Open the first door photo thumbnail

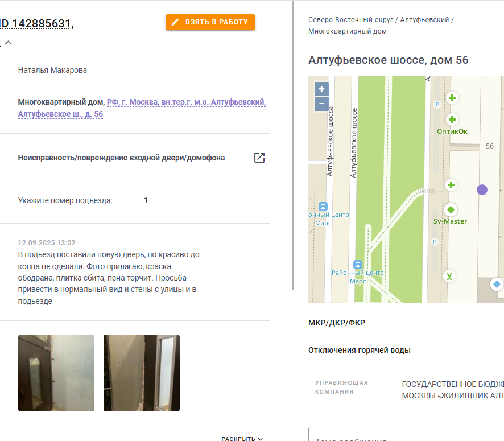56,373
